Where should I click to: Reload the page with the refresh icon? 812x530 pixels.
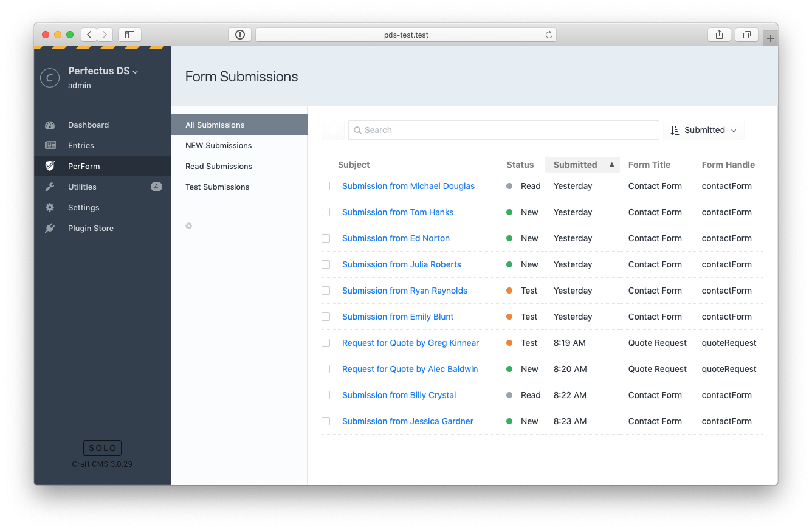549,35
